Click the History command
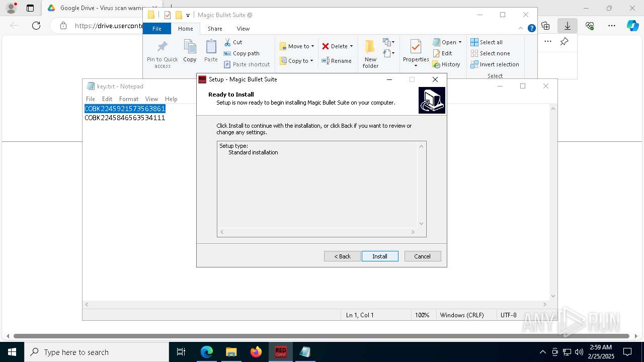Viewport: 644px width, 362px height. pos(447,64)
